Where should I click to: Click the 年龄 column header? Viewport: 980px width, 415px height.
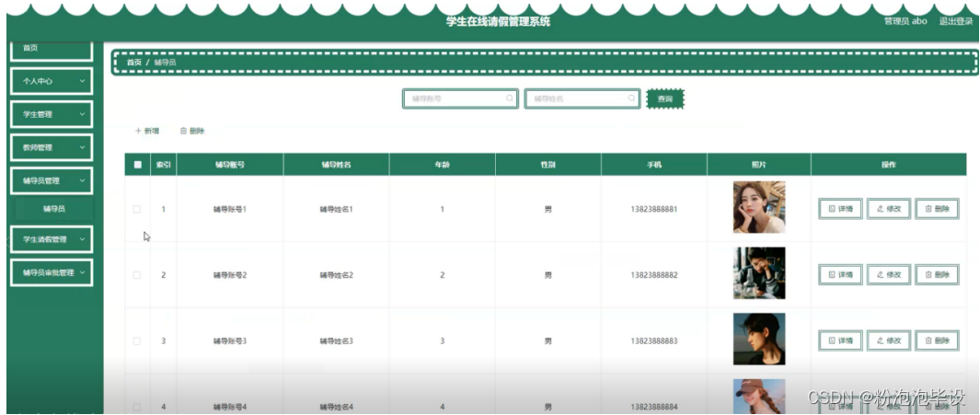(442, 165)
